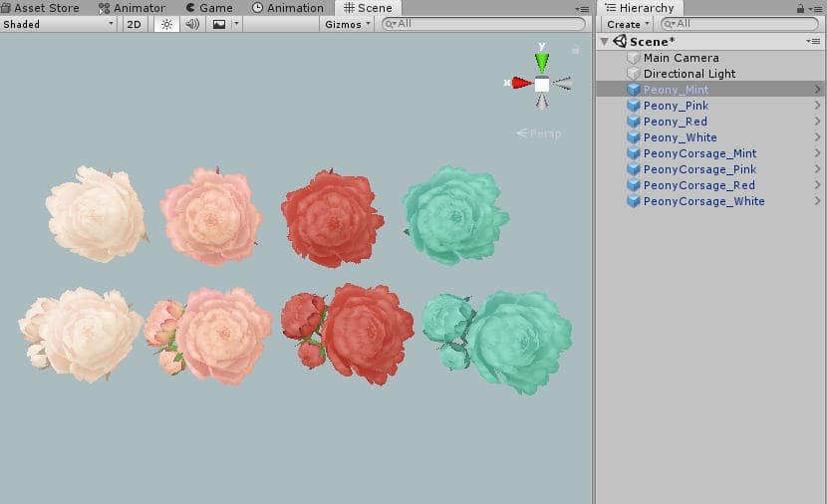The width and height of the screenshot is (827, 504).
Task: Toggle scene audio speaker icon
Action: coord(193,24)
